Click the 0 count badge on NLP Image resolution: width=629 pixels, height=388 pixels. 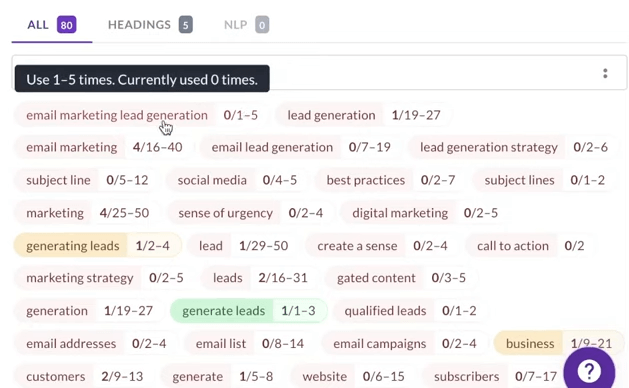click(262, 25)
